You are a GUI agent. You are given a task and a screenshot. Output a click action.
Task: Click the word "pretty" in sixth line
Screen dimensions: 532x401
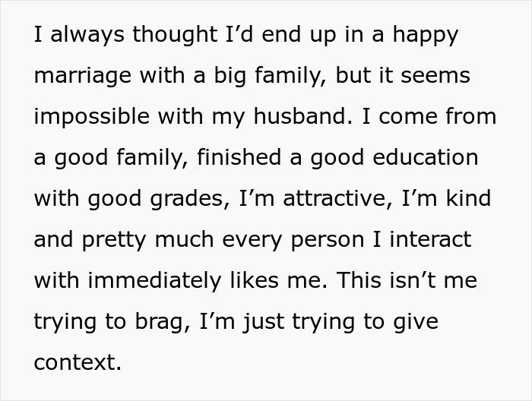[x=114, y=241]
